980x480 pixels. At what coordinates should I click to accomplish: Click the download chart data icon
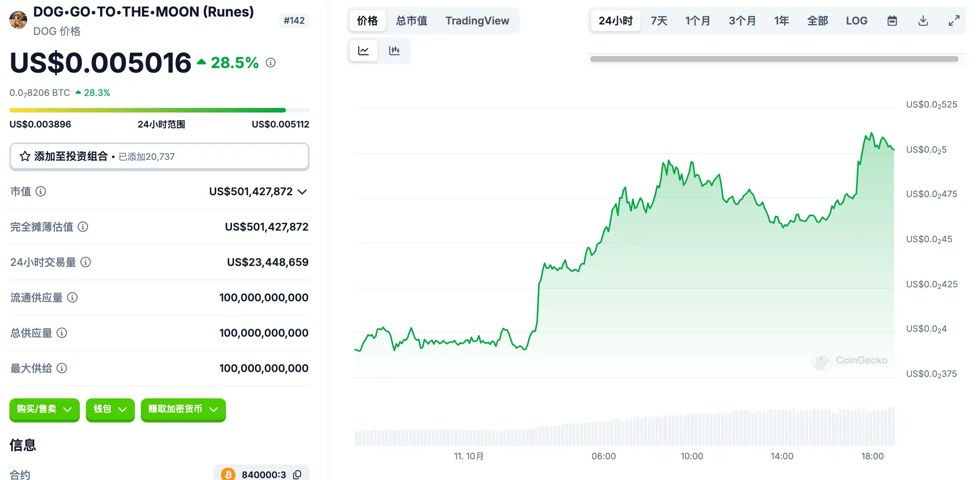coord(923,21)
